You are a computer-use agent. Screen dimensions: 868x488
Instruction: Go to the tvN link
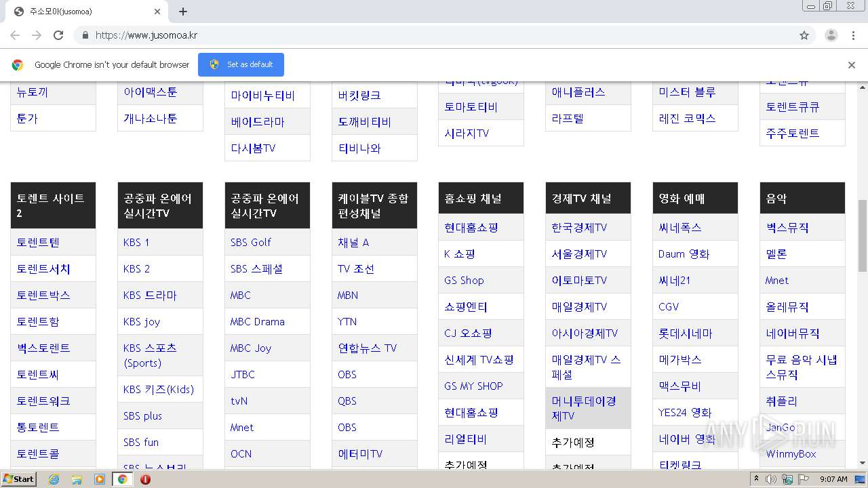click(239, 401)
